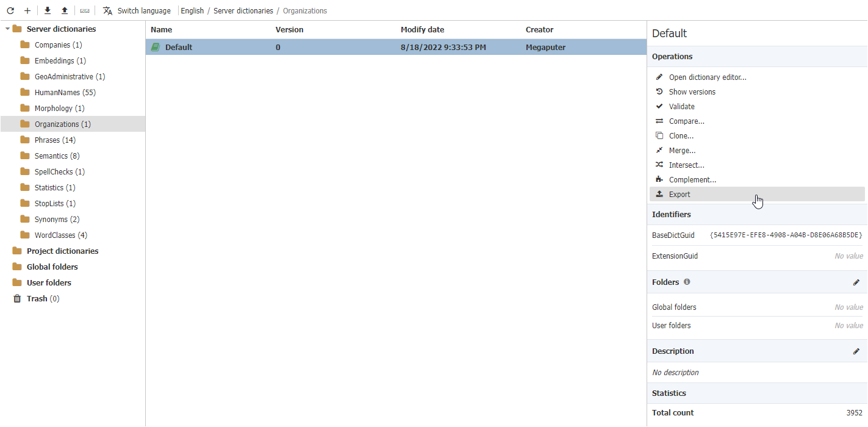Click Export in the Operations panel
The image size is (868, 427).
tap(679, 194)
